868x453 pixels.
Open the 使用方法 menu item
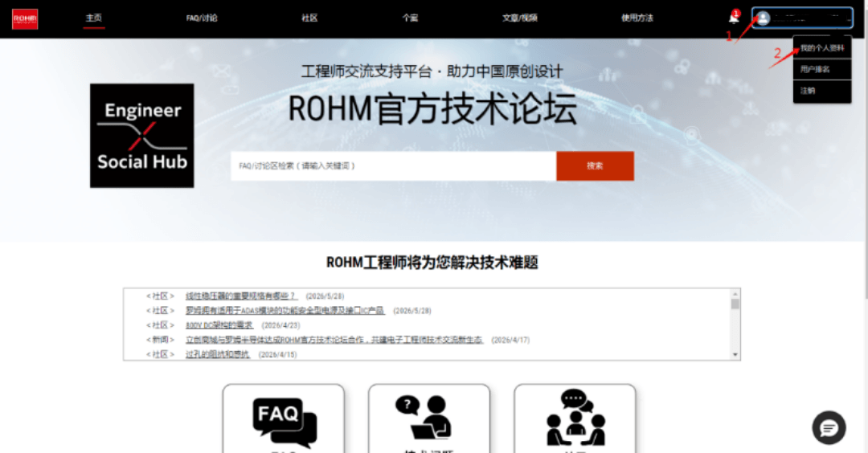point(637,18)
